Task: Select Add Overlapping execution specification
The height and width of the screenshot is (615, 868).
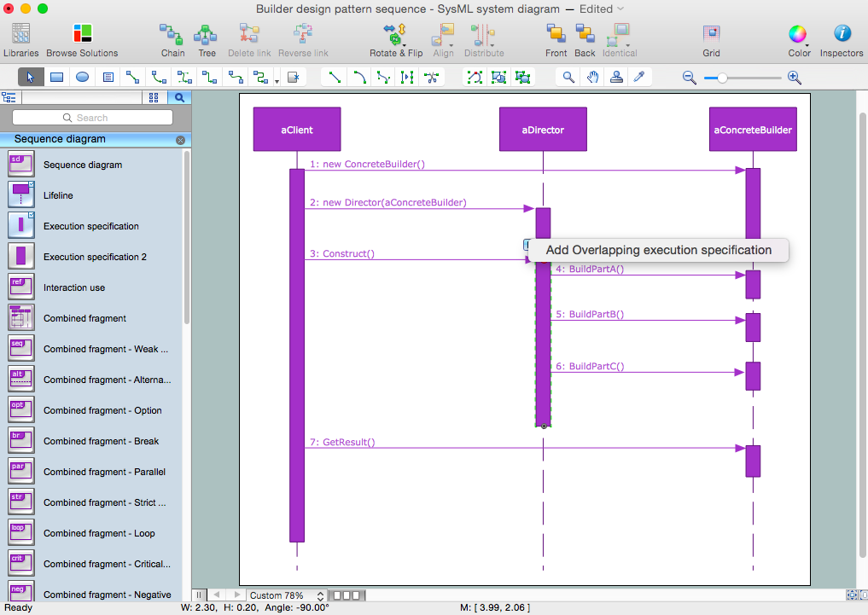Action: pyautogui.click(x=658, y=250)
